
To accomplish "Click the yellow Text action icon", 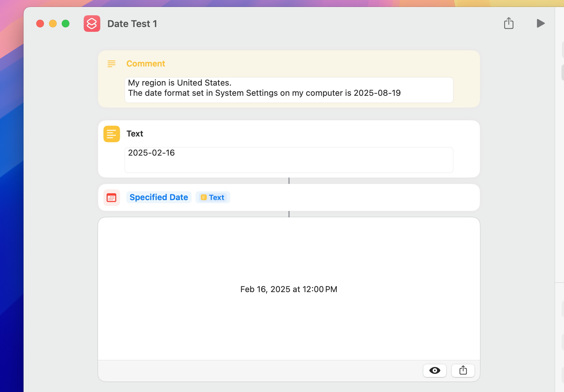I will click(x=112, y=134).
